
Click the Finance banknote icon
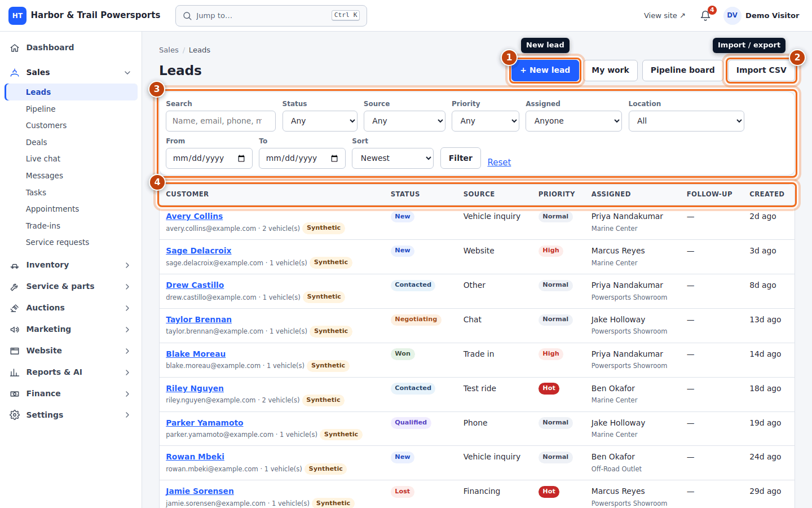15,394
